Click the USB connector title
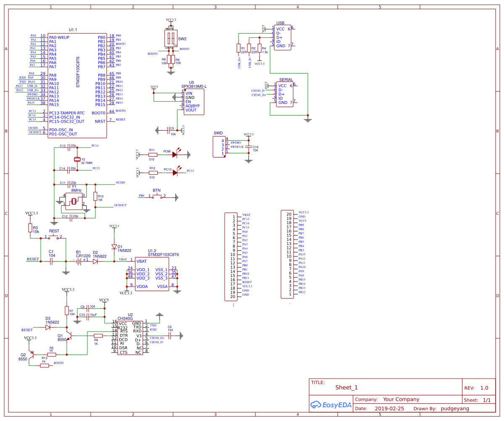The width and height of the screenshot is (504, 421). coord(281,23)
